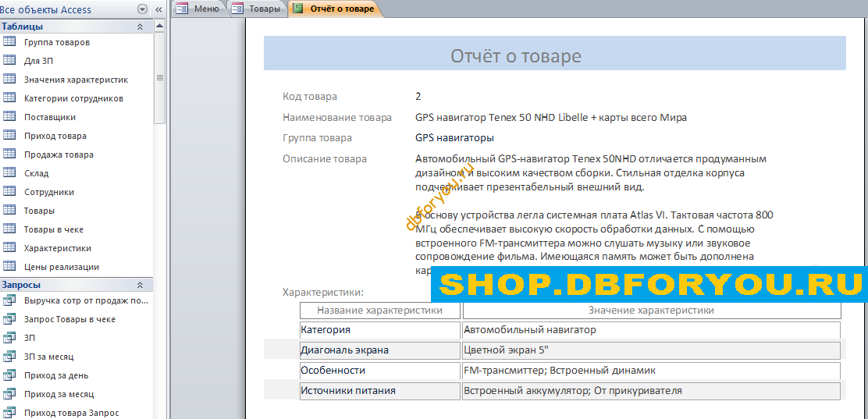
Task: Click the Запросы group header label
Action: 21,285
